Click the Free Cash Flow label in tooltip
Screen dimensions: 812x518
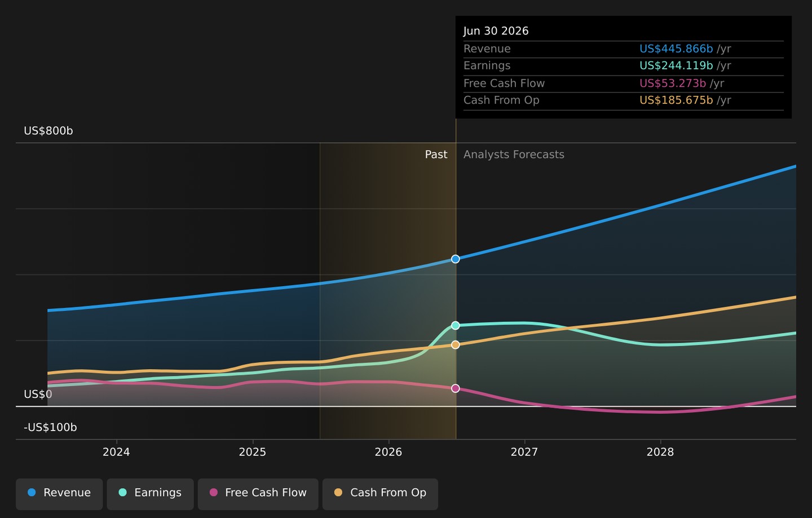[x=504, y=83]
